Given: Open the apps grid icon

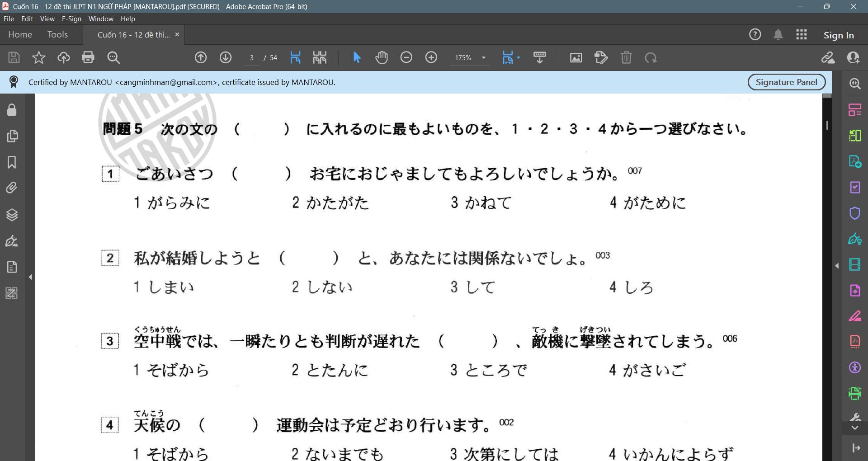Looking at the screenshot, I should pos(802,35).
